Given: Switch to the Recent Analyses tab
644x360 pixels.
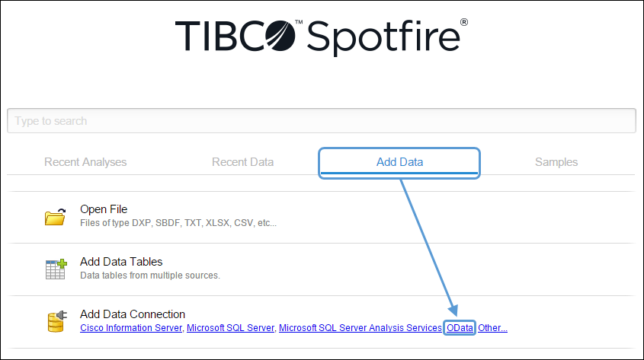Looking at the screenshot, I should click(x=85, y=162).
